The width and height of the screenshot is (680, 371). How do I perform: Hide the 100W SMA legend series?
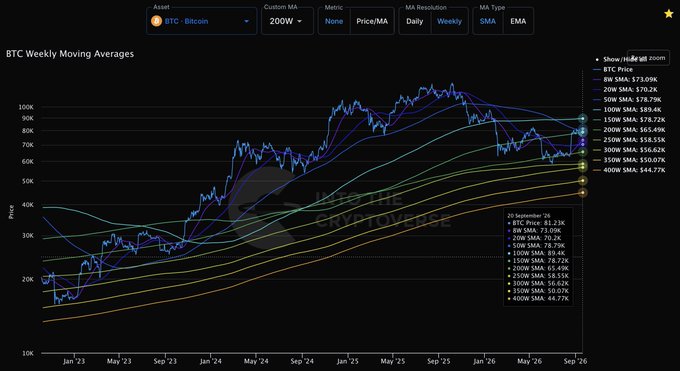(627, 110)
